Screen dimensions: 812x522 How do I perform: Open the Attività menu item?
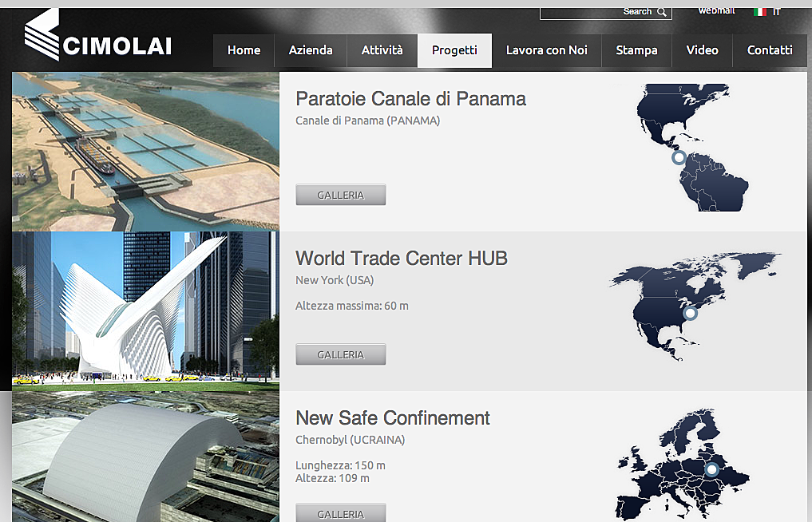(382, 50)
